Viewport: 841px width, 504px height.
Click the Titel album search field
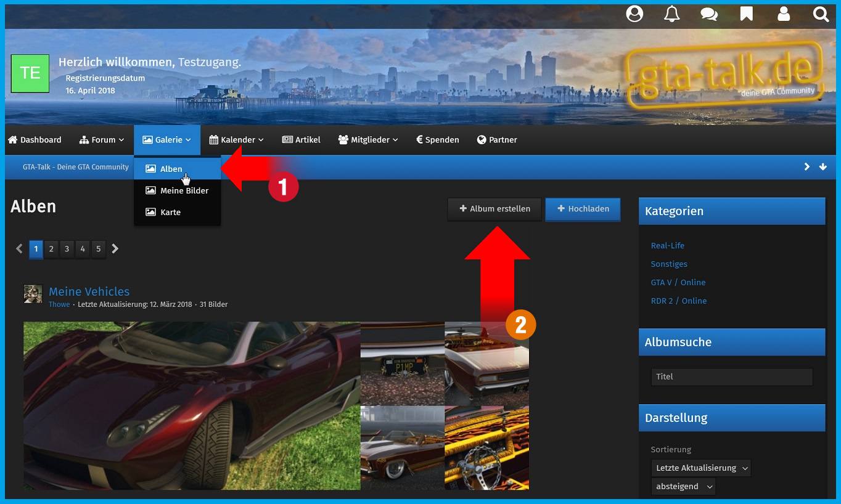731,376
